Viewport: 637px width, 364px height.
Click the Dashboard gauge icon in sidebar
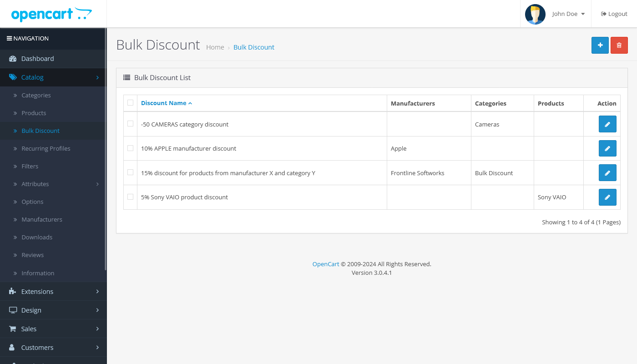pos(11,59)
